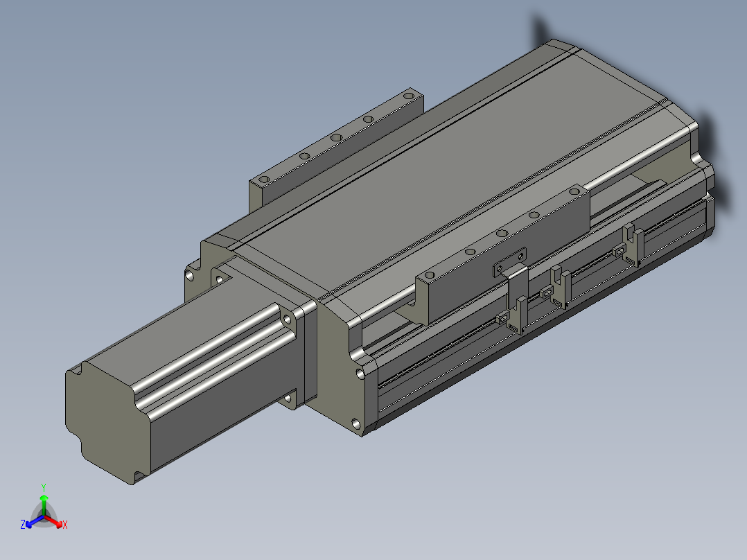747x560 pixels.
Task: Click the blue Z axis arrow of triad
Action: pyautogui.click(x=33, y=523)
